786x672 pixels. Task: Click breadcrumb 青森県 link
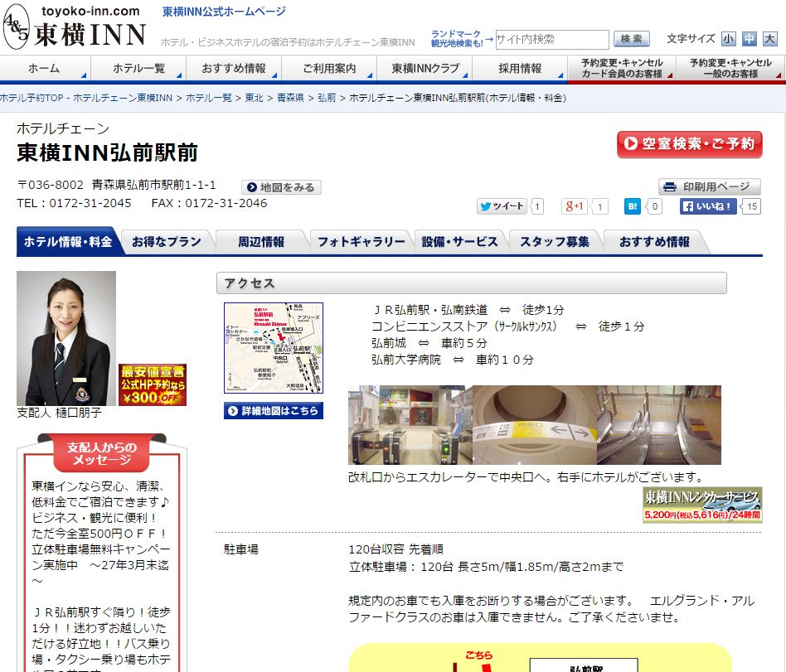290,98
